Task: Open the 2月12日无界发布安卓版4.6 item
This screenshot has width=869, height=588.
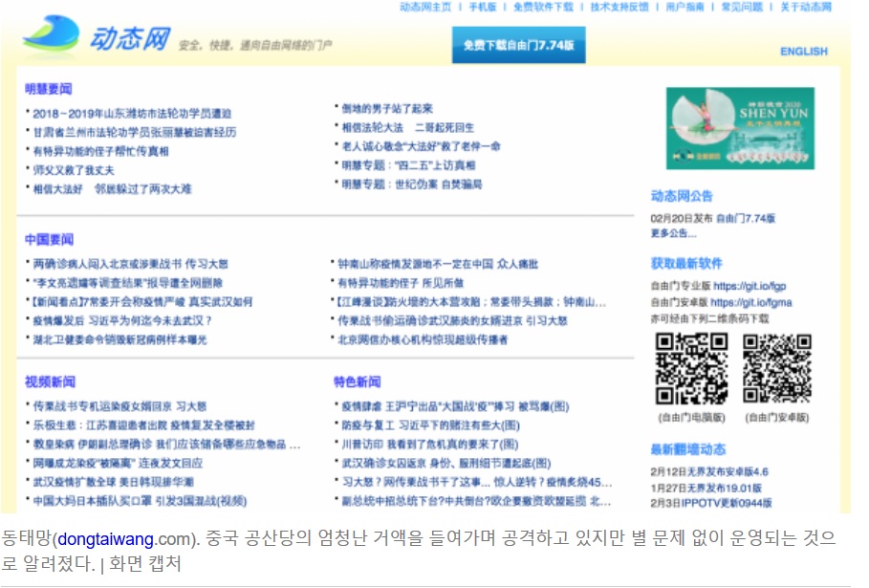Action: (x=709, y=472)
